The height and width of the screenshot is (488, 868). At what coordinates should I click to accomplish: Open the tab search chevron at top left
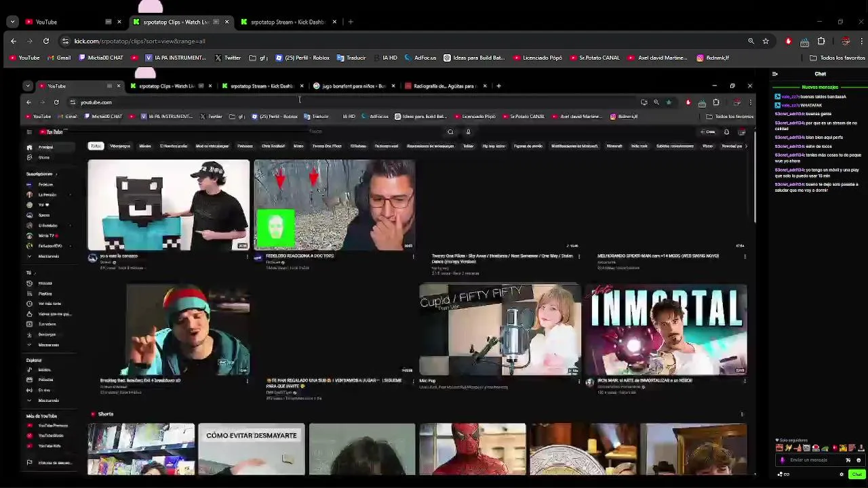pyautogui.click(x=12, y=22)
